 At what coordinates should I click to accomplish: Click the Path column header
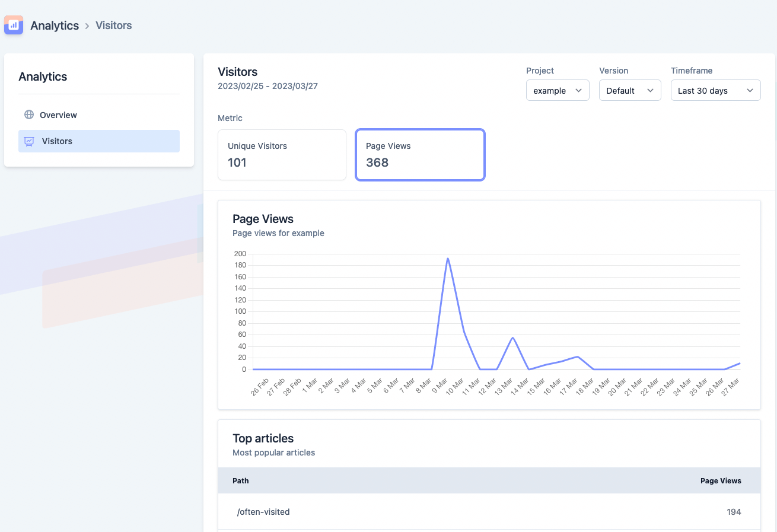240,480
